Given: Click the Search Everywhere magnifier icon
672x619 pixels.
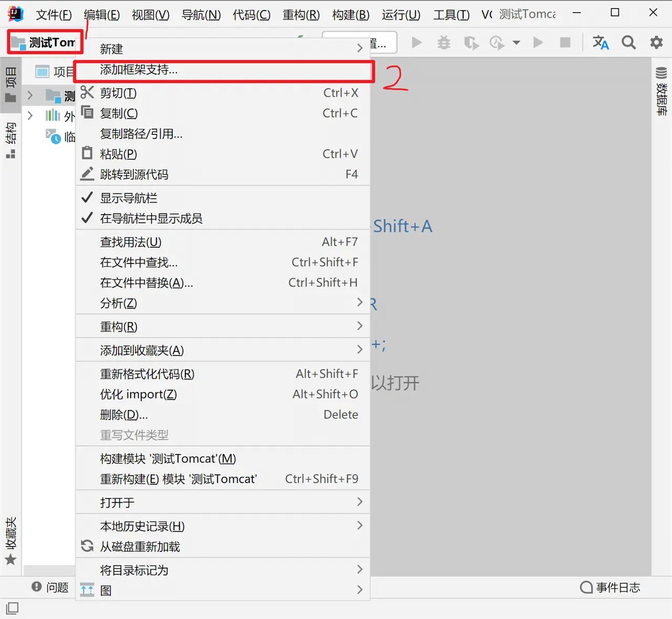Looking at the screenshot, I should tap(628, 43).
